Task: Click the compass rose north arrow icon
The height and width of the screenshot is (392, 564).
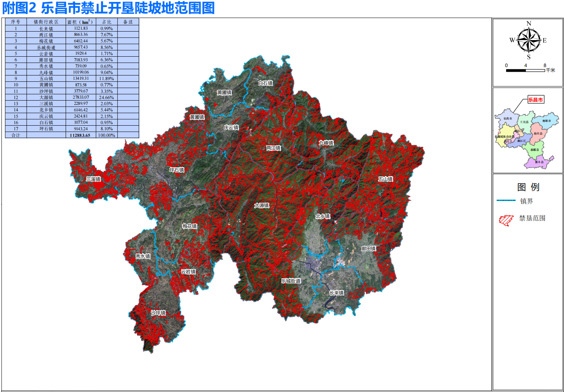Action: tap(529, 40)
